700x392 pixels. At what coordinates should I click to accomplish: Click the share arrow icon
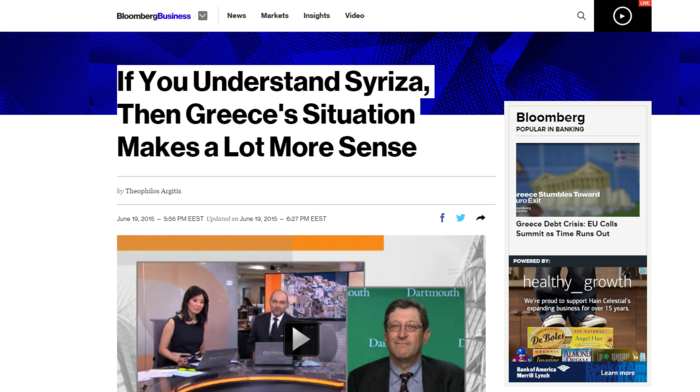coord(480,218)
